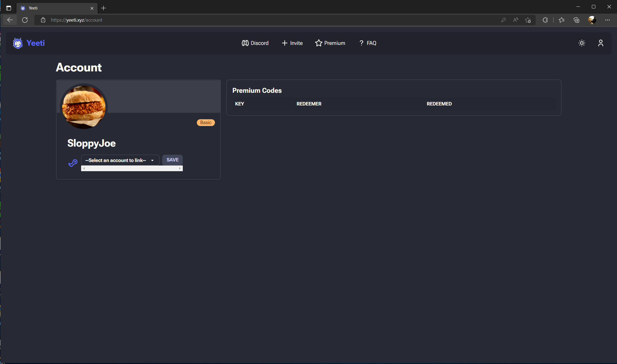Click the Yeeti logo icon
617x364 pixels.
tap(18, 43)
